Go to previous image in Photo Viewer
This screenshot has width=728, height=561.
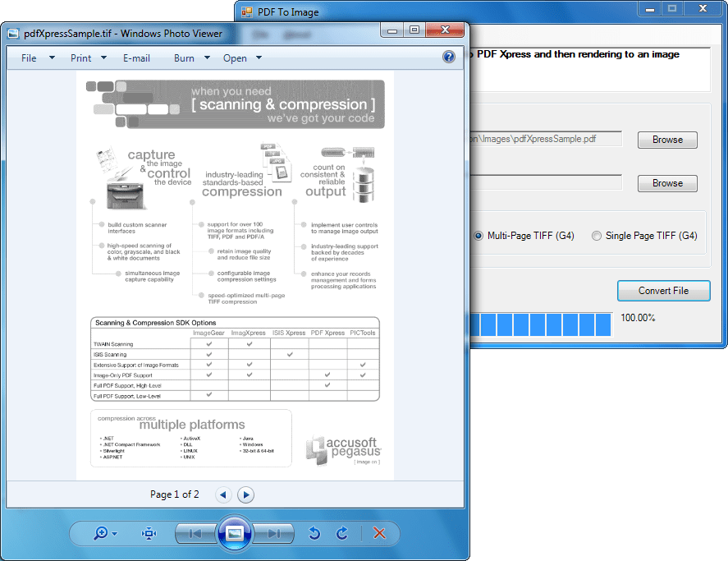point(195,534)
